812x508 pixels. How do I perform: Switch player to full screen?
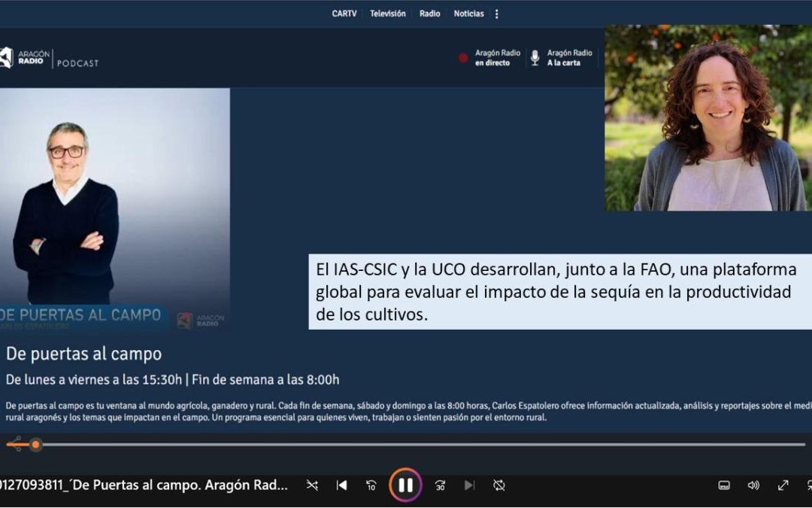[x=783, y=485]
